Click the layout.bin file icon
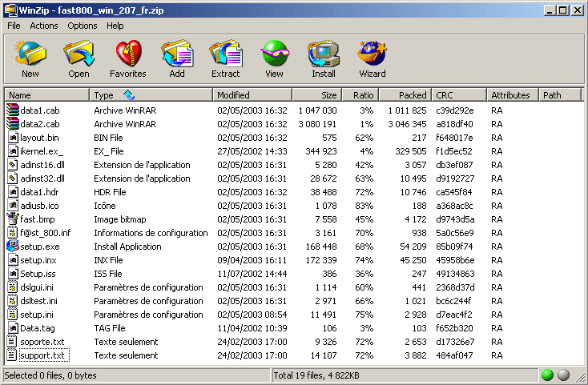The height and width of the screenshot is (385, 588). 13,138
